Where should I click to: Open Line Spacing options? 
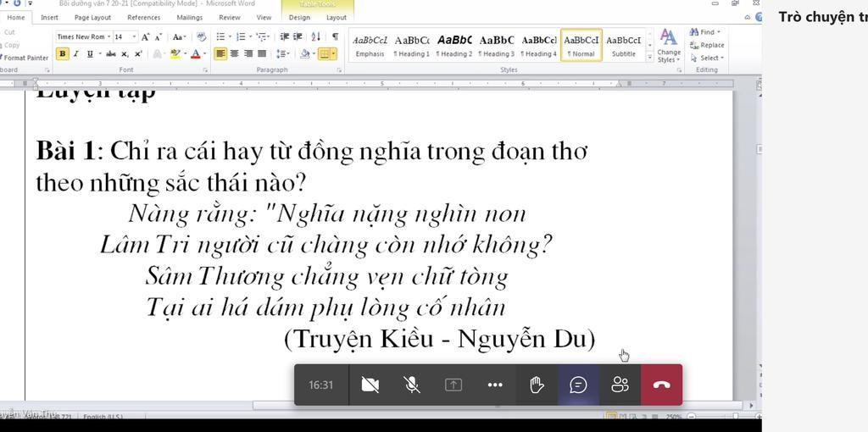tap(282, 53)
